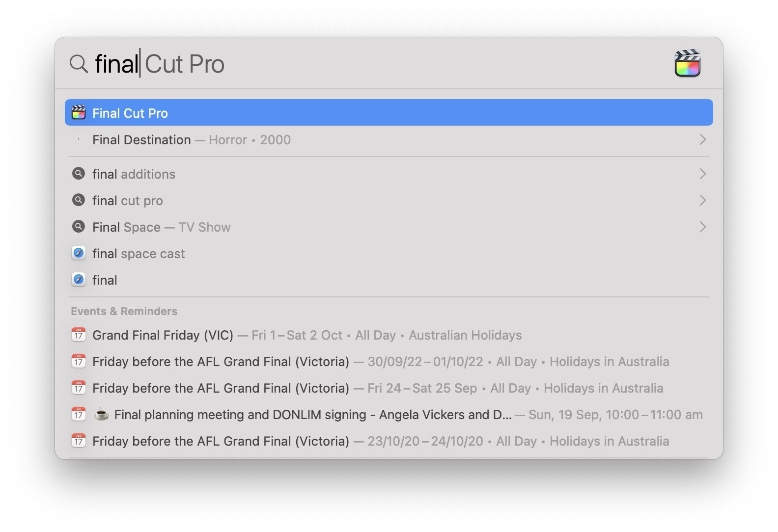Image resolution: width=778 pixels, height=532 pixels.
Task: Click the Spotlight magnifying glass icon
Action: [79, 64]
